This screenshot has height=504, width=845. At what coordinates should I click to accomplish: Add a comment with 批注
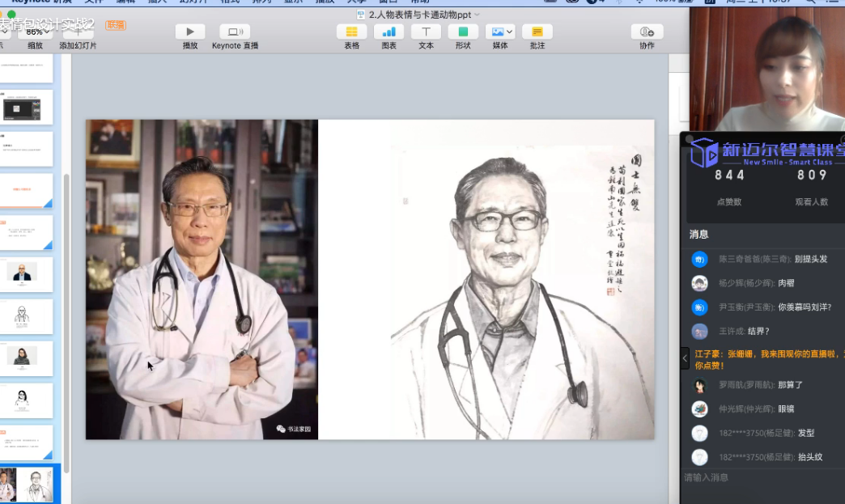coord(537,32)
